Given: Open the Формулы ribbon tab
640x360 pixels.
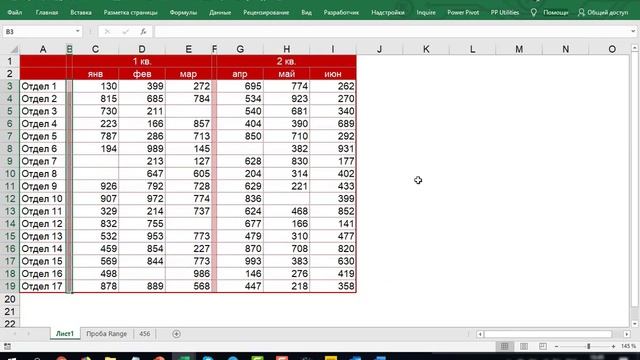Looking at the screenshot, I should click(x=183, y=12).
